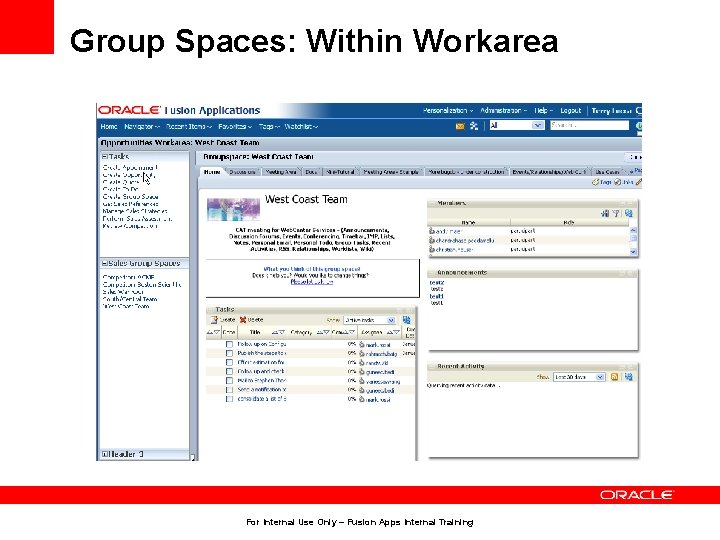Viewport: 720px width, 540px height.
Task: Tick the Done checkbox for 'Consolidate a list' task
Action: (229, 399)
